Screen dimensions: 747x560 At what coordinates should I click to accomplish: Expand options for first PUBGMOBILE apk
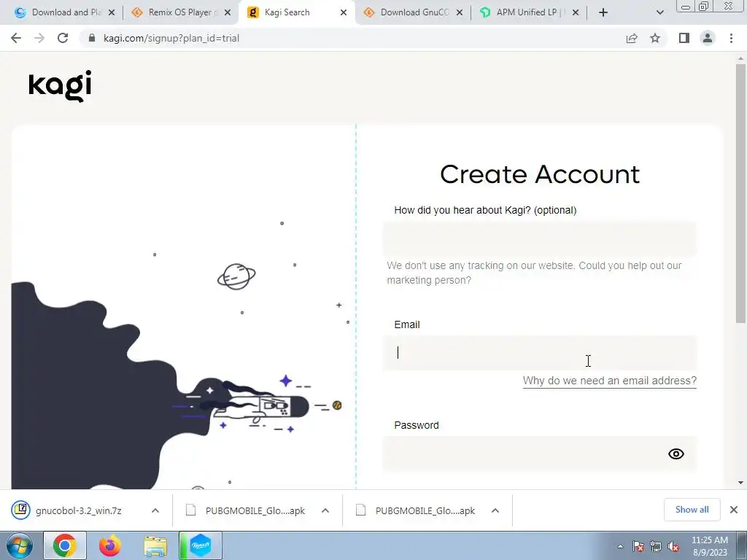point(325,510)
